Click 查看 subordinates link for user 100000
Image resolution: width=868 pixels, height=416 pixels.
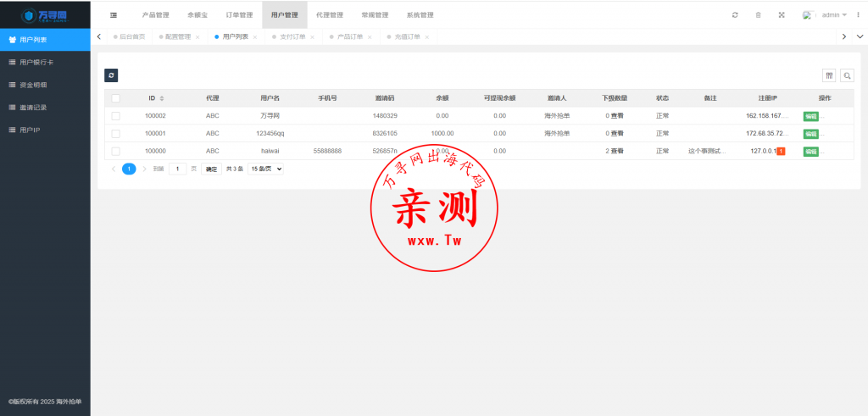(x=617, y=151)
